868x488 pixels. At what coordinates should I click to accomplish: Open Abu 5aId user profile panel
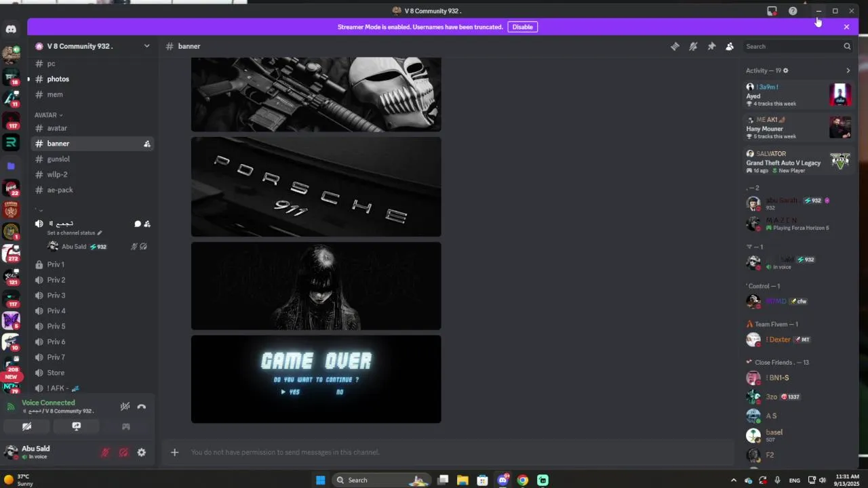(47, 452)
